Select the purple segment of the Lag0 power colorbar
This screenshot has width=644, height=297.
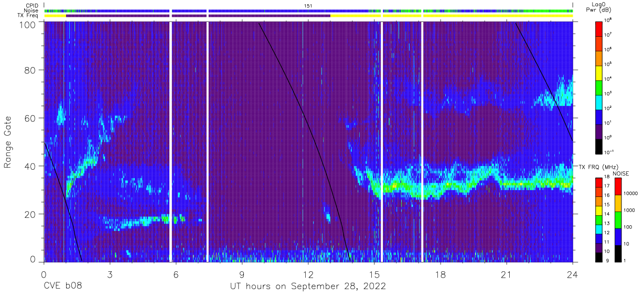[600, 130]
